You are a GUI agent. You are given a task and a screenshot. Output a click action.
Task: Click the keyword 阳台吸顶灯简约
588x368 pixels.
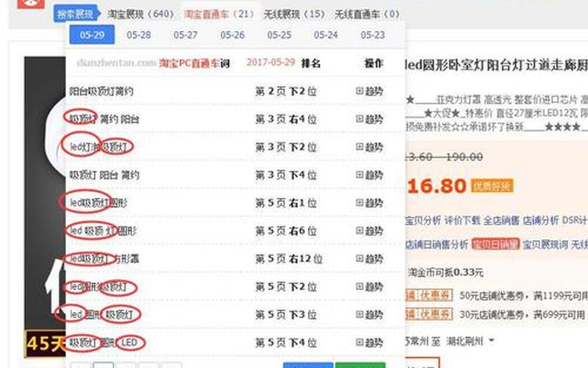(101, 91)
